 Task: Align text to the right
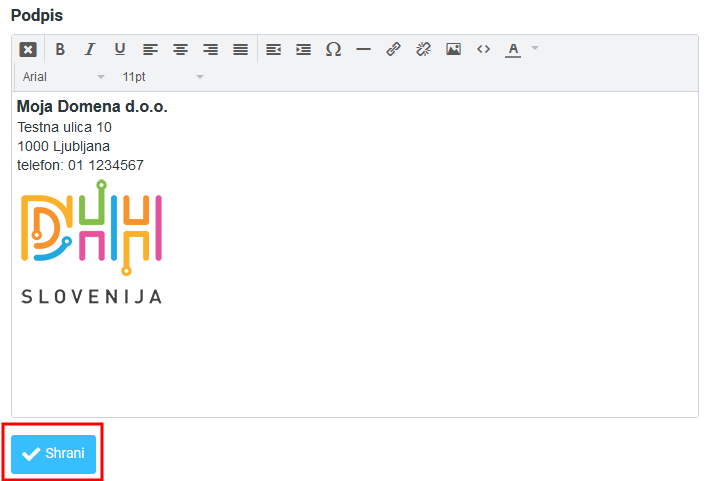click(x=210, y=49)
